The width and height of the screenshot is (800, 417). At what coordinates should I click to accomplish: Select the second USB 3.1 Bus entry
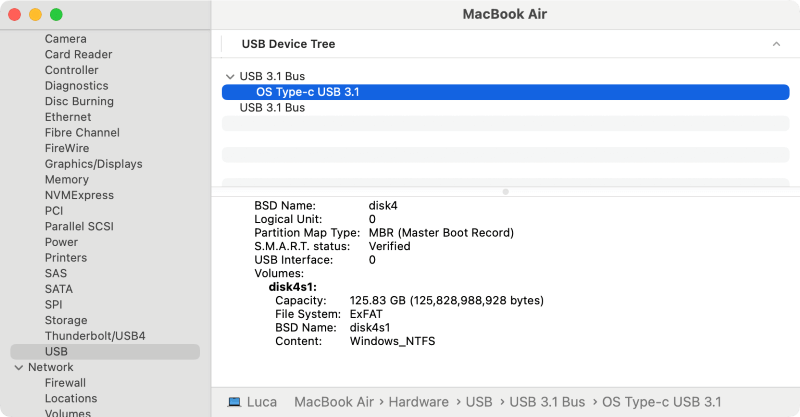click(272, 108)
